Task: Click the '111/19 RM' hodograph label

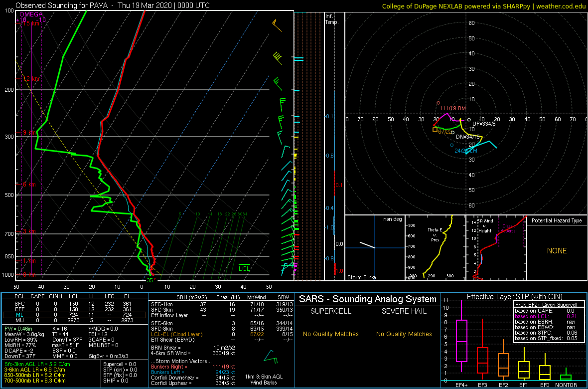Action: 452,108
